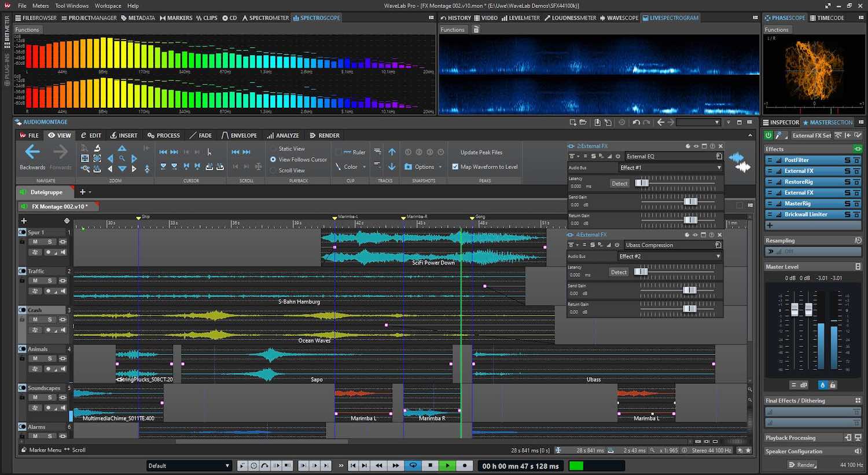
Task: Collapse the ribbon using the up chevron
Action: coord(751,135)
